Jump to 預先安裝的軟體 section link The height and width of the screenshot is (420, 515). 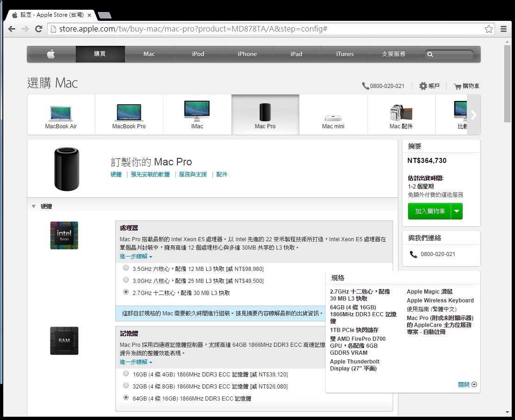pos(151,175)
